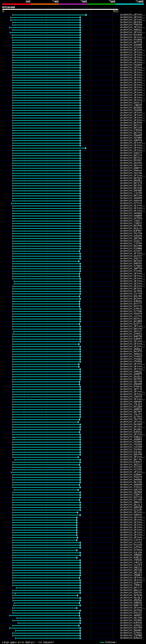146x644 pixels.
Task: Open hit UniRef100_A9NT84
Action: pos(131,140)
